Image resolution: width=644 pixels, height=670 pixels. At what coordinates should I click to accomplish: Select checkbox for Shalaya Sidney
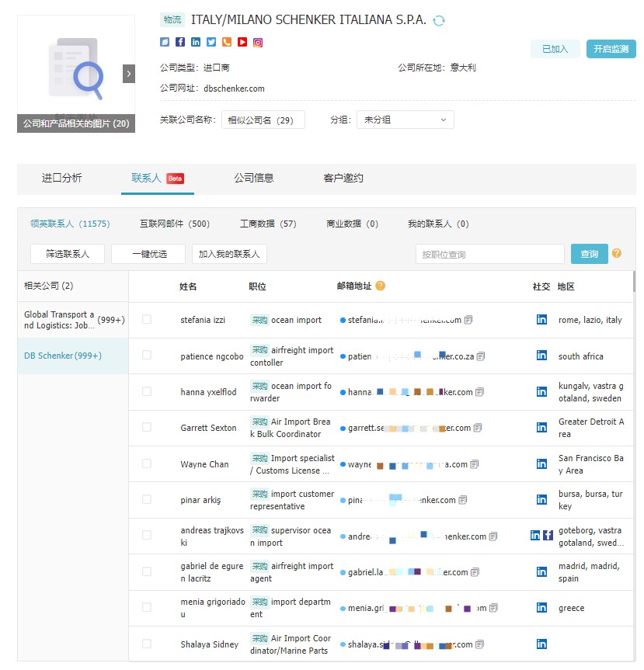pyautogui.click(x=147, y=644)
